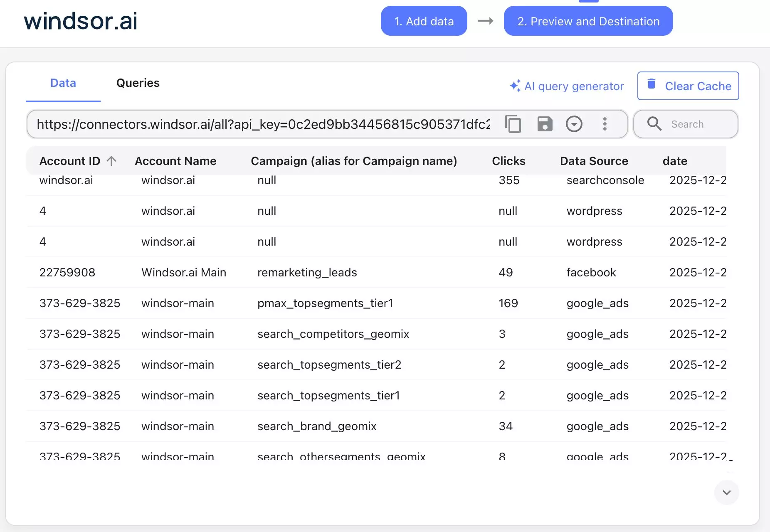The height and width of the screenshot is (532, 770).
Task: Save the query using floppy disk icon
Action: pos(545,124)
